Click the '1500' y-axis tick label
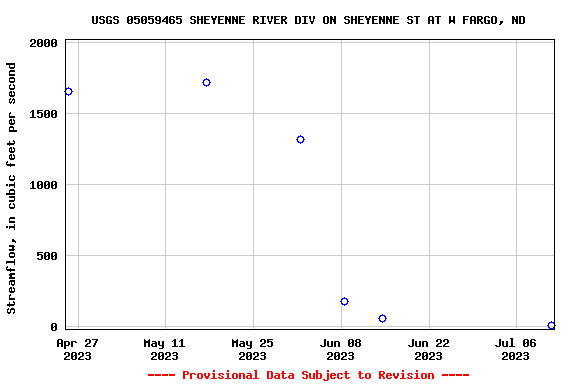The width and height of the screenshot is (576, 384). pos(43,114)
